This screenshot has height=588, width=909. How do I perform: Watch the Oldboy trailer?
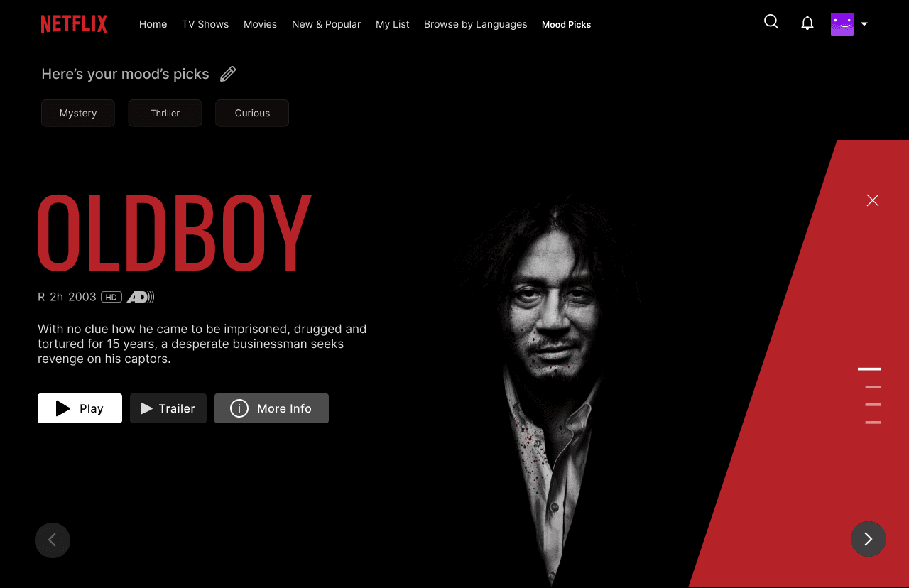[x=168, y=408]
